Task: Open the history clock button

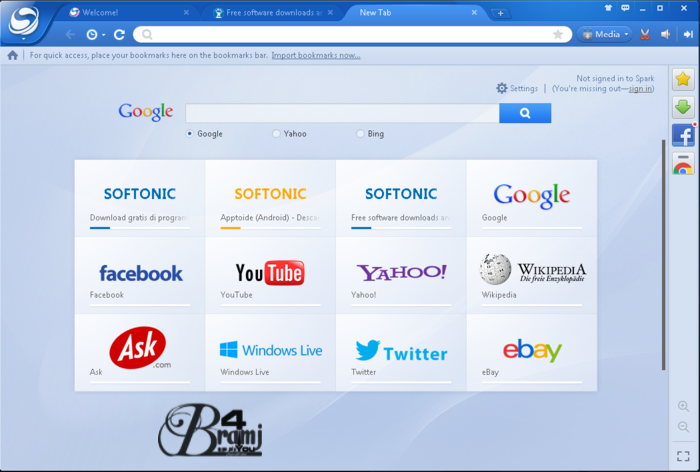Action: click(x=92, y=34)
